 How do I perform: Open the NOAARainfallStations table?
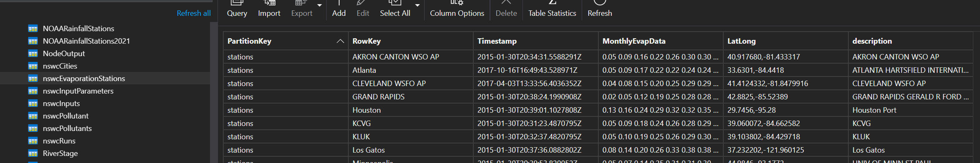78,29
